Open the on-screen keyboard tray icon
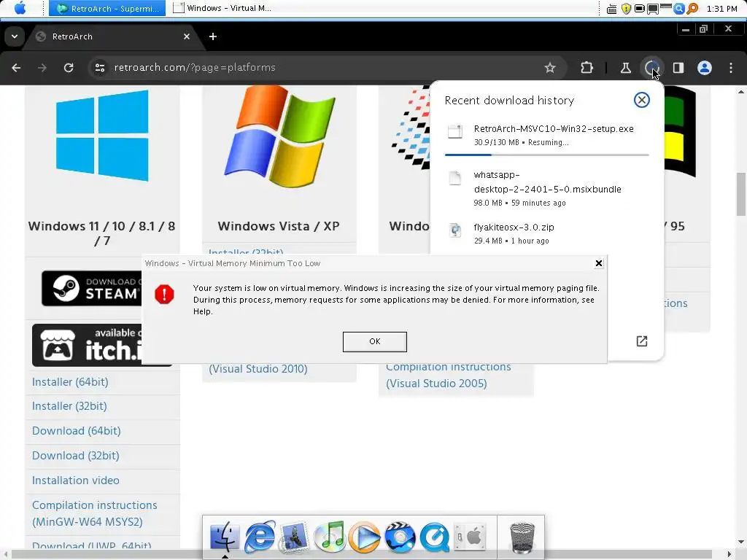This screenshot has height=560, width=747. pos(612,9)
